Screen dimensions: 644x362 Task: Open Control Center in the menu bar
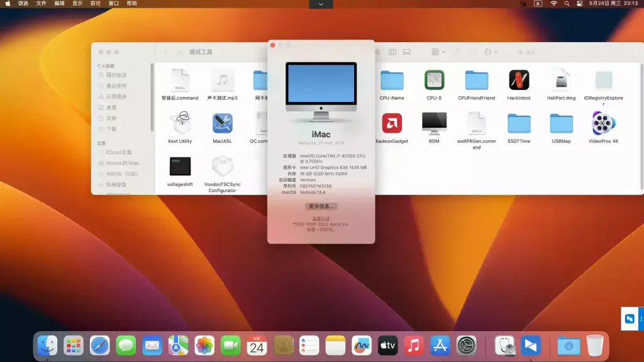(x=579, y=3)
